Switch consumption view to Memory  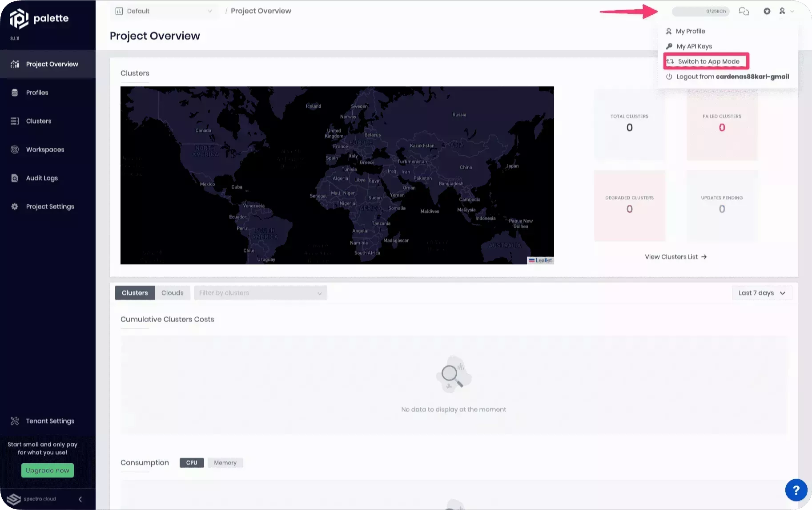(x=225, y=462)
